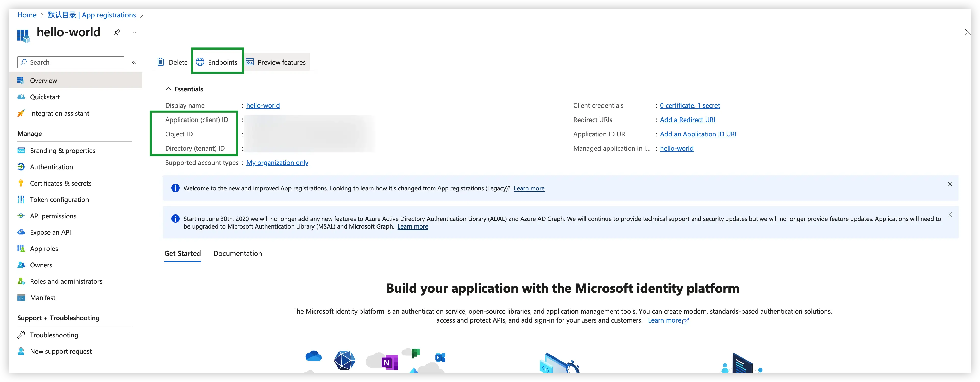This screenshot has width=980, height=382.
Task: Click Learn more in ADAL notice
Action: (x=413, y=226)
